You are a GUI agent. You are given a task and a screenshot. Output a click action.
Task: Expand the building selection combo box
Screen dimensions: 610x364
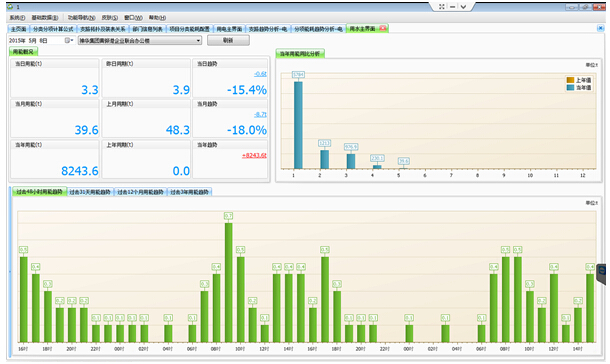(140, 40)
